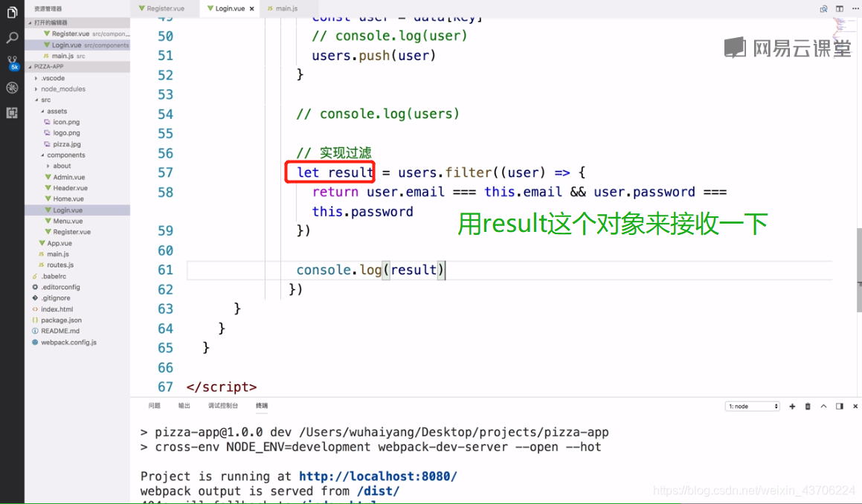Open Header.vue in file tree

pyautogui.click(x=77, y=188)
